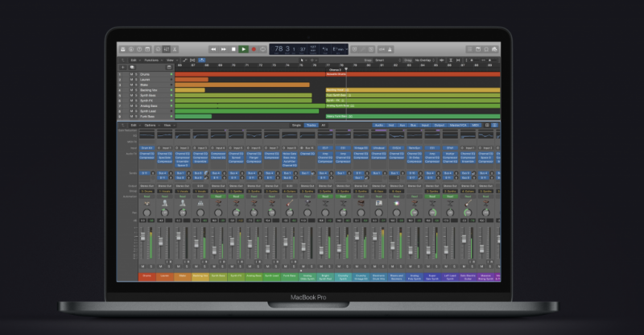
Task: Click the Single mixer view button
Action: 296,126
